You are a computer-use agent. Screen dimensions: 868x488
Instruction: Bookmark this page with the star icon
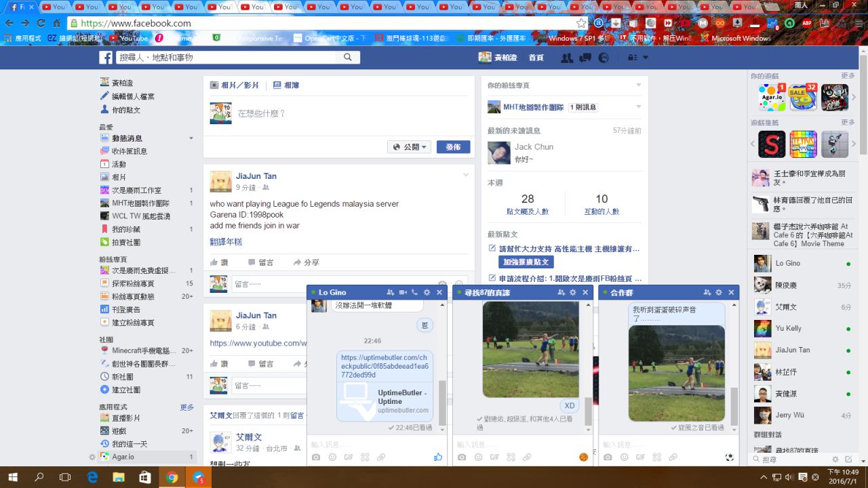coord(581,23)
